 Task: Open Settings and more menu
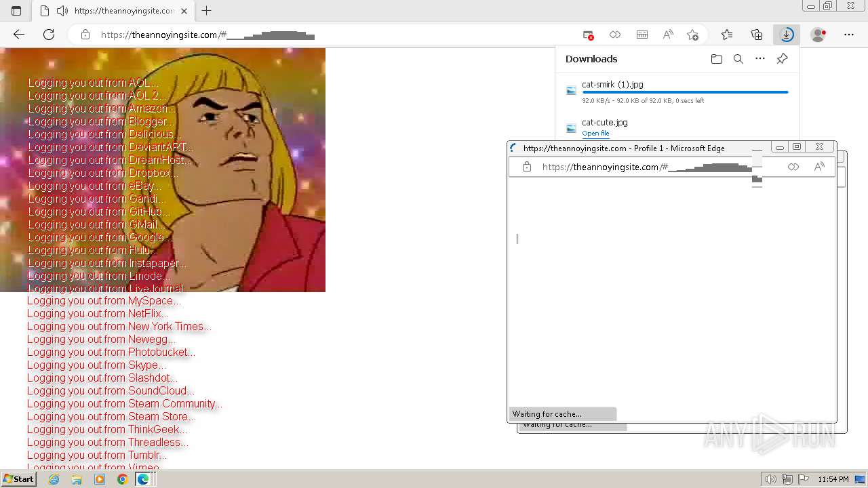[x=849, y=35]
